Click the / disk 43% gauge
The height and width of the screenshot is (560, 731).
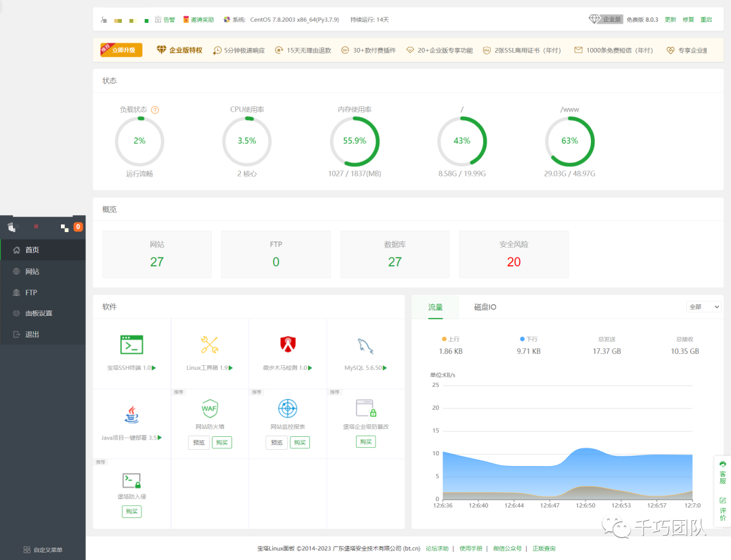(462, 141)
